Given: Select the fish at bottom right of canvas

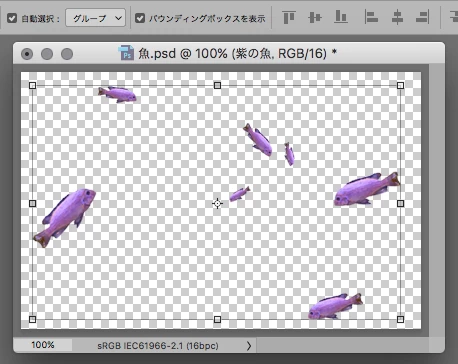Looking at the screenshot, I should pyautogui.click(x=333, y=306).
